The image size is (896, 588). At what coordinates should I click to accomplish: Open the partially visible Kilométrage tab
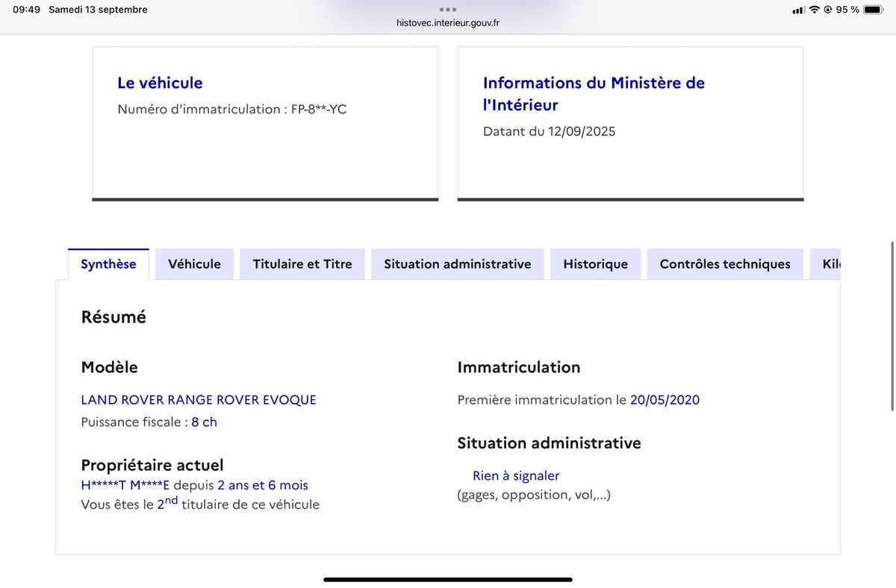[826, 264]
